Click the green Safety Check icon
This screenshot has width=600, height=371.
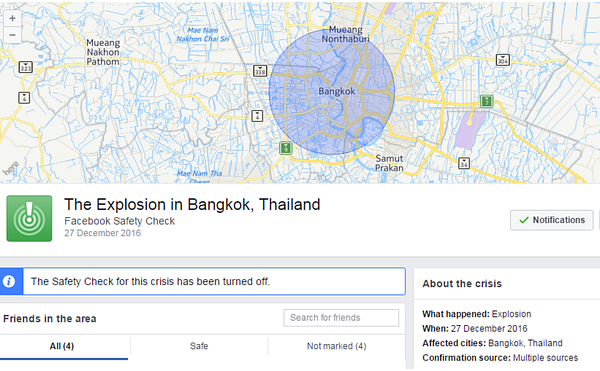tap(29, 218)
